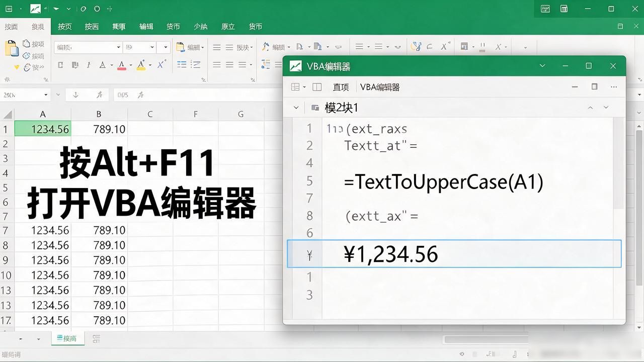This screenshot has height=362, width=644.
Task: Open the green chart icon in VBA编辑器 title bar
Action: pyautogui.click(x=295, y=66)
